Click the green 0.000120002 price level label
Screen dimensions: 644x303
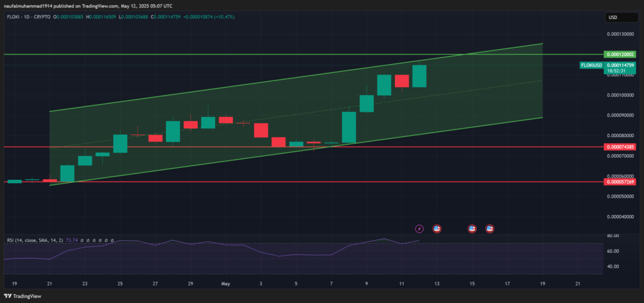(621, 54)
